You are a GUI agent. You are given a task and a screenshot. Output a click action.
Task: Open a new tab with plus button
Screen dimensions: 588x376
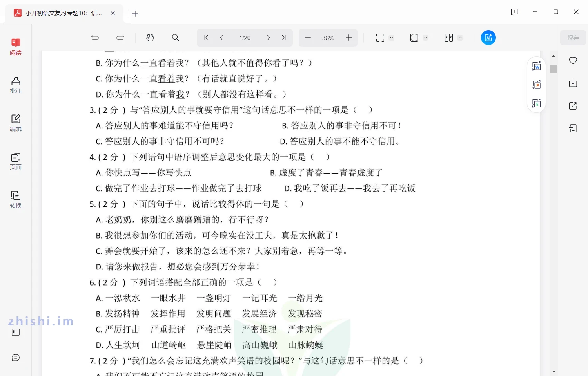coord(135,14)
